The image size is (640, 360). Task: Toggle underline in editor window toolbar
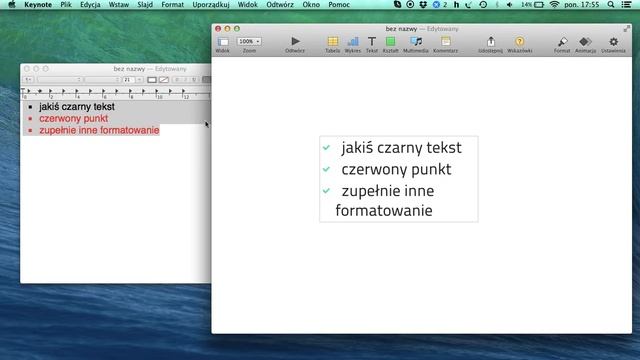pyautogui.click(x=194, y=80)
